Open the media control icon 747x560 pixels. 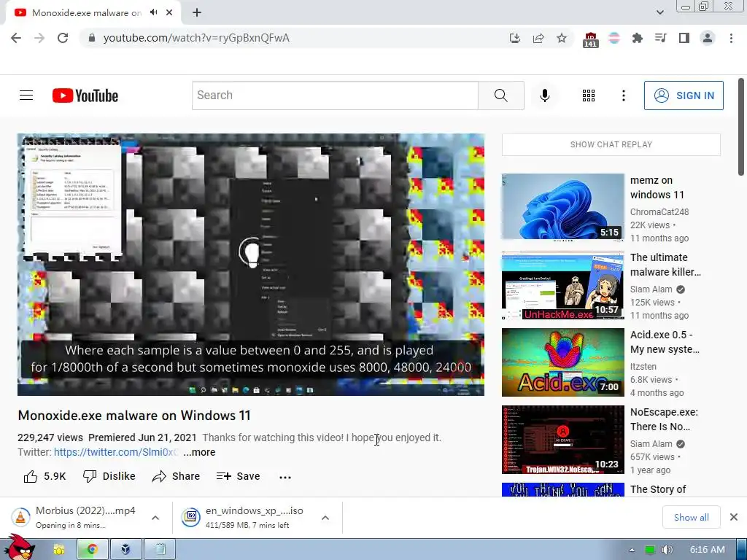pyautogui.click(x=660, y=38)
